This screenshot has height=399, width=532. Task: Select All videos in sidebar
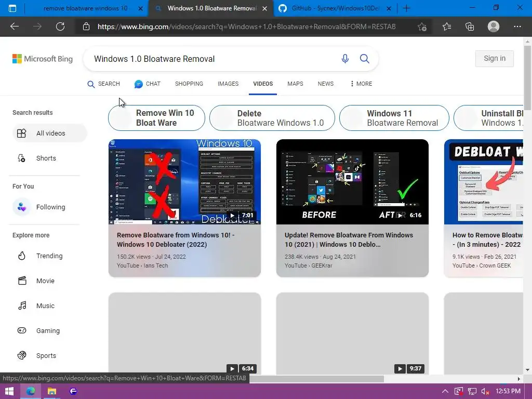(49, 133)
